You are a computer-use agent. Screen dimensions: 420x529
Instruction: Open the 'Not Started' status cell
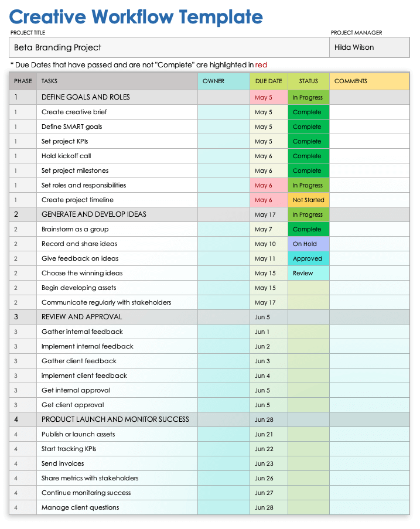click(308, 200)
